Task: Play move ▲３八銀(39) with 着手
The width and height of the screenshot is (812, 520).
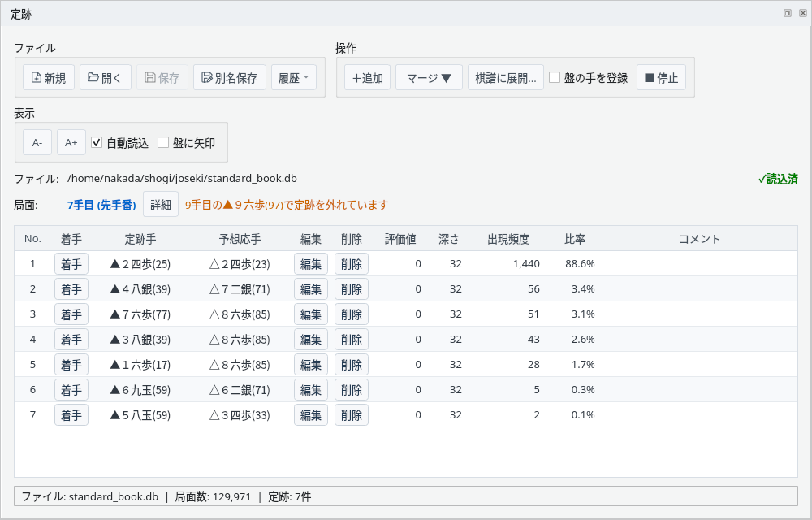Action: [x=71, y=340]
